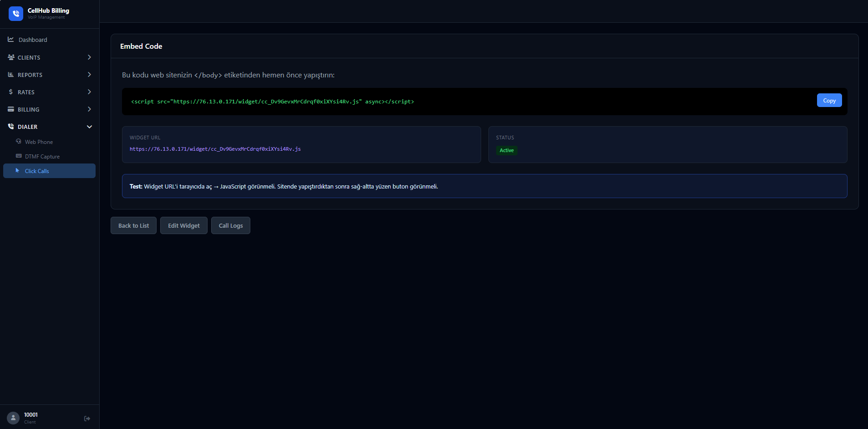The width and height of the screenshot is (868, 429).
Task: Click the CellHub Billing phone logo icon
Action: [x=16, y=14]
